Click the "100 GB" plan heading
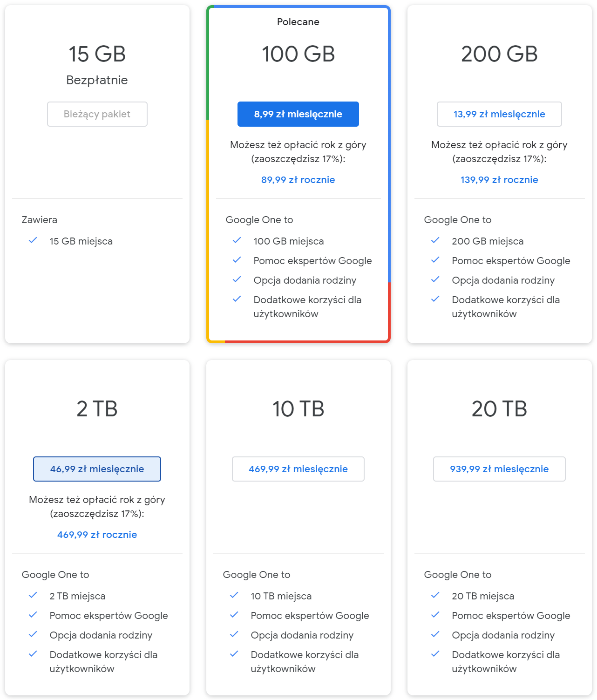 [298, 54]
